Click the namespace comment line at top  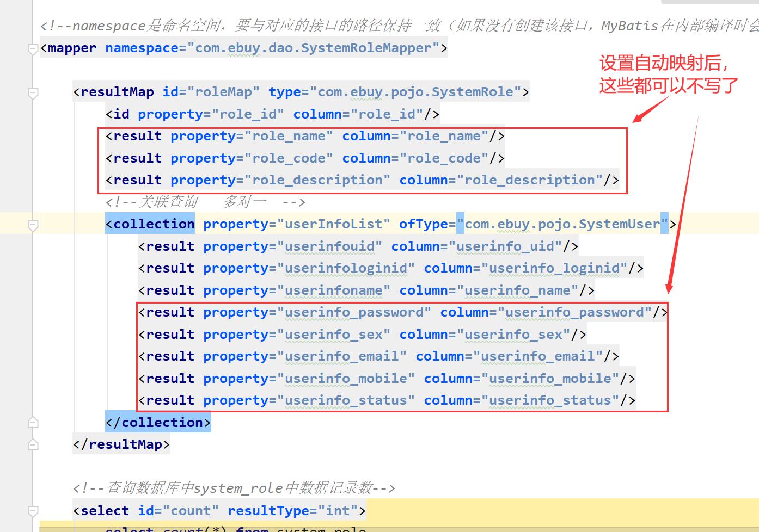[x=399, y=26]
